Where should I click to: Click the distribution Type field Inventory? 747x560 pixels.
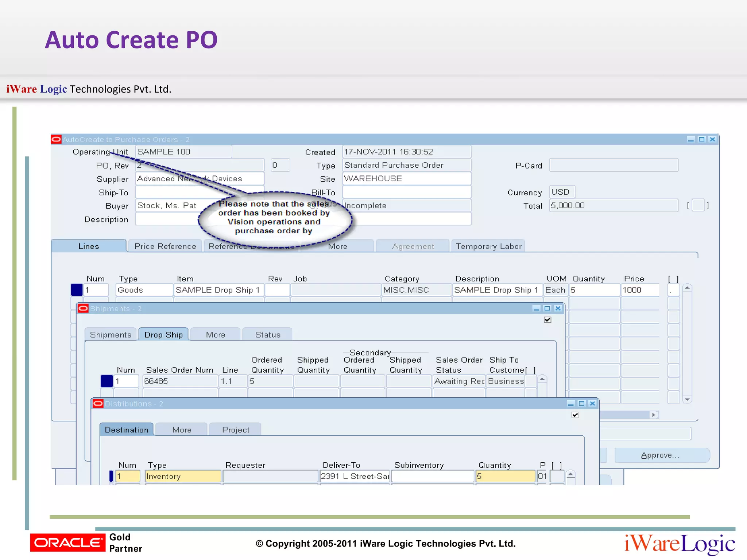pyautogui.click(x=183, y=476)
